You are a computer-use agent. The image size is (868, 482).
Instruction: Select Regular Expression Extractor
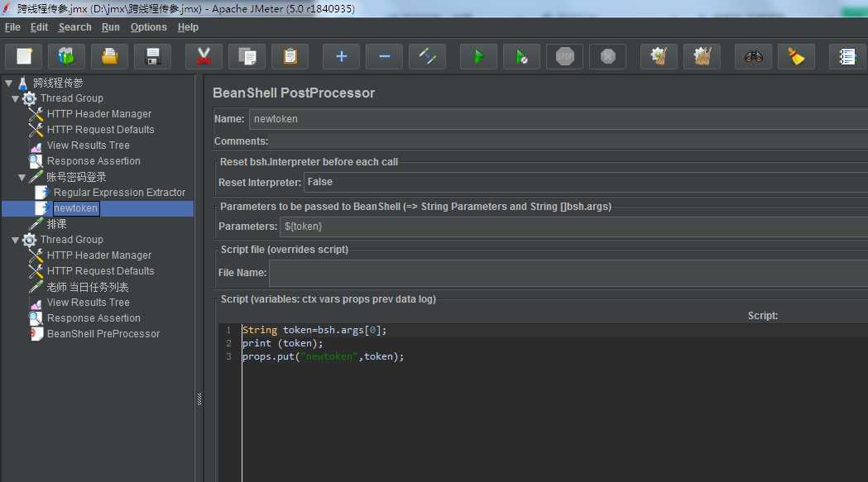[119, 193]
